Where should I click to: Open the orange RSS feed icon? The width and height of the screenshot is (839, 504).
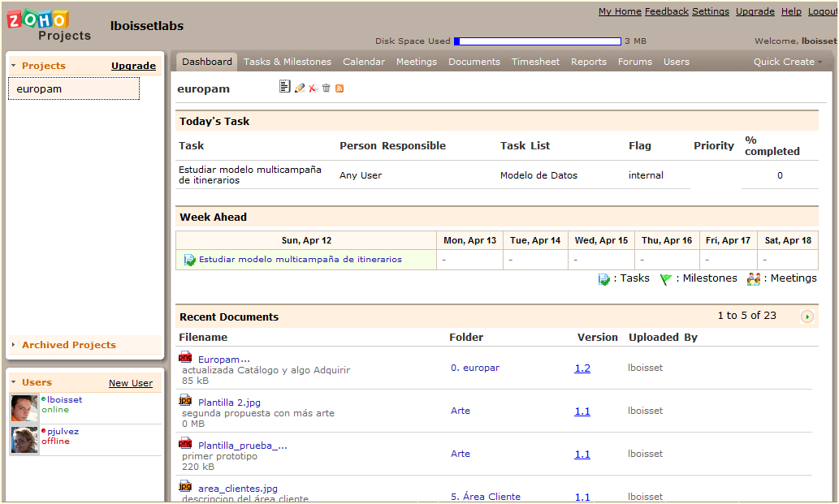click(x=339, y=88)
